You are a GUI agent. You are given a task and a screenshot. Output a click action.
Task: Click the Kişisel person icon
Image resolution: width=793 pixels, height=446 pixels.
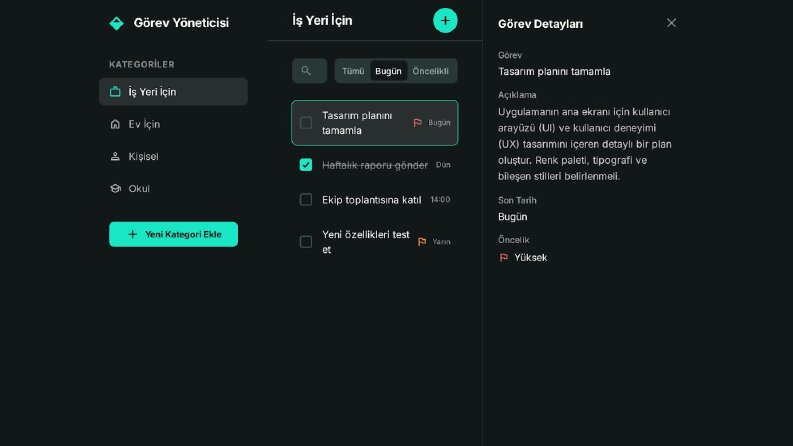point(115,156)
